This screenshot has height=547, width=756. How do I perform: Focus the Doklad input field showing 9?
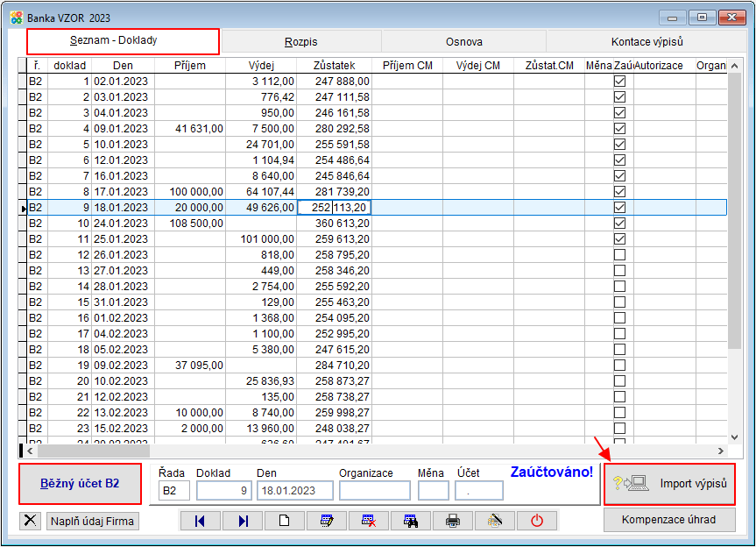pyautogui.click(x=223, y=491)
